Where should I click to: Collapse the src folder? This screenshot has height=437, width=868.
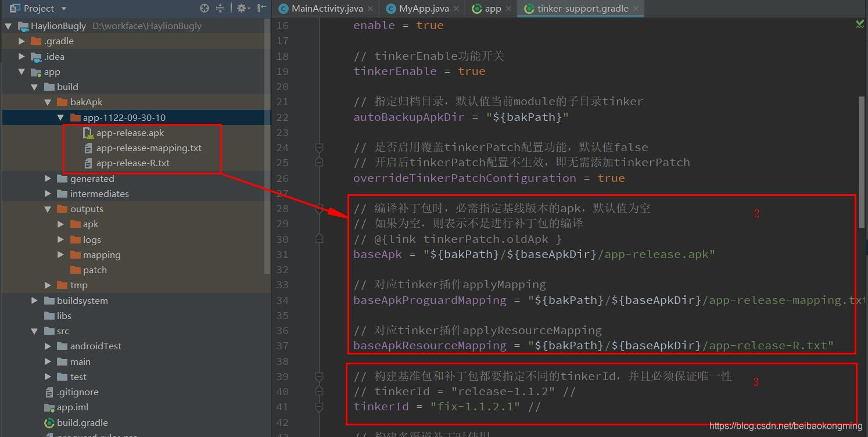[x=34, y=331]
